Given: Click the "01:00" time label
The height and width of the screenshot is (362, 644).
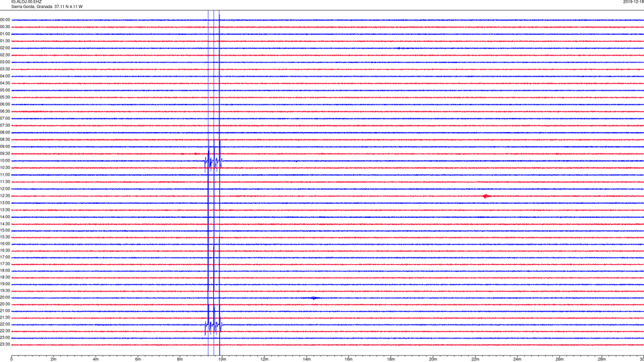Looking at the screenshot, I should 5,34.
